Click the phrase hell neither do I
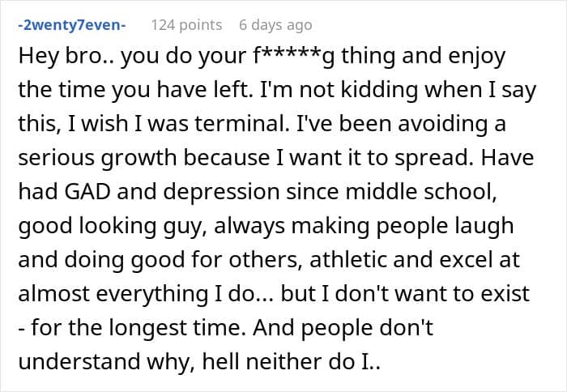Viewport: 567px width, 392px height. (291, 361)
